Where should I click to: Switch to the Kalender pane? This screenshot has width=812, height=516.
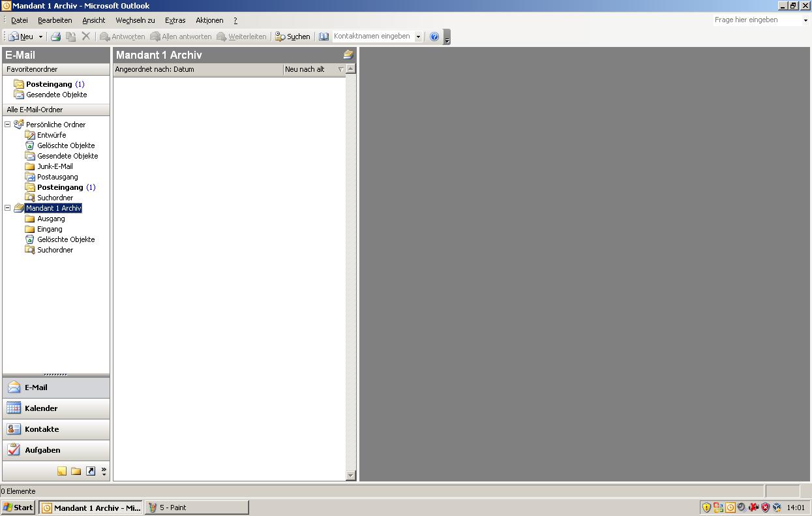click(x=56, y=408)
